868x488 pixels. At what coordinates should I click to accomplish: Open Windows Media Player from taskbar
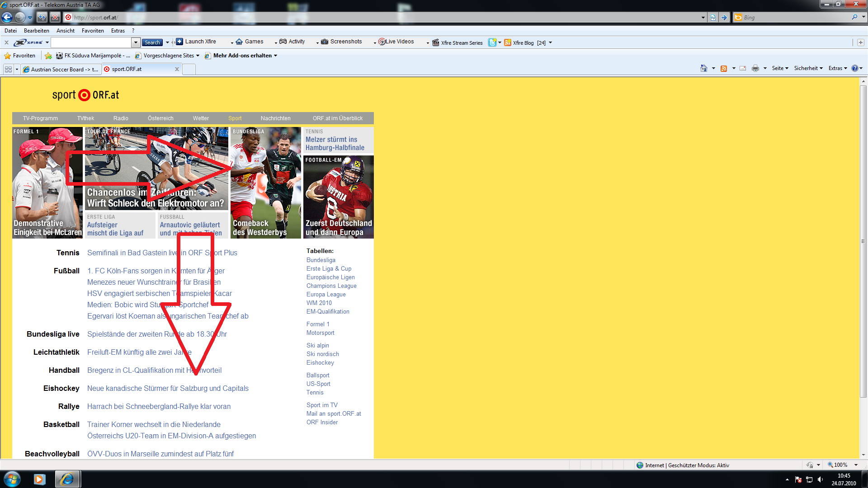tap(40, 479)
